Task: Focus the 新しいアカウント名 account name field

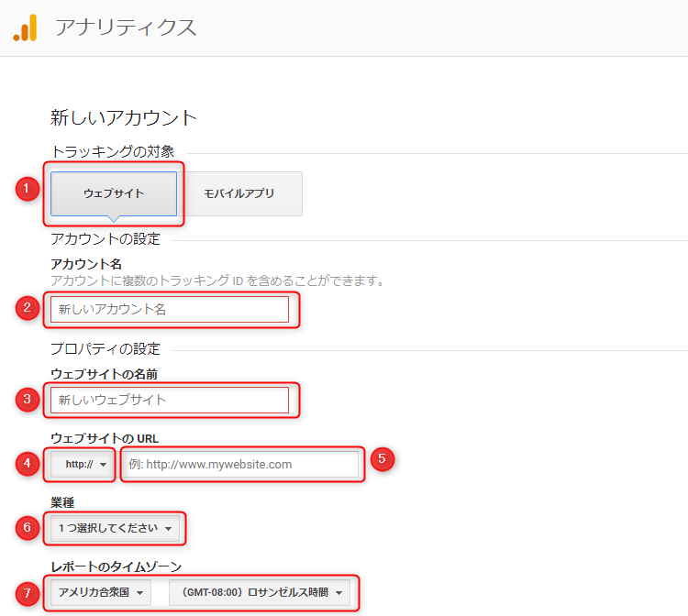Action: pos(170,310)
